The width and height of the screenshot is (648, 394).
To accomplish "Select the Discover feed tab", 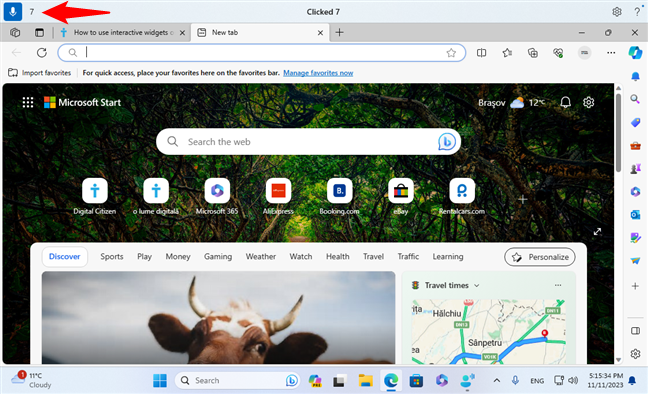I will click(64, 257).
